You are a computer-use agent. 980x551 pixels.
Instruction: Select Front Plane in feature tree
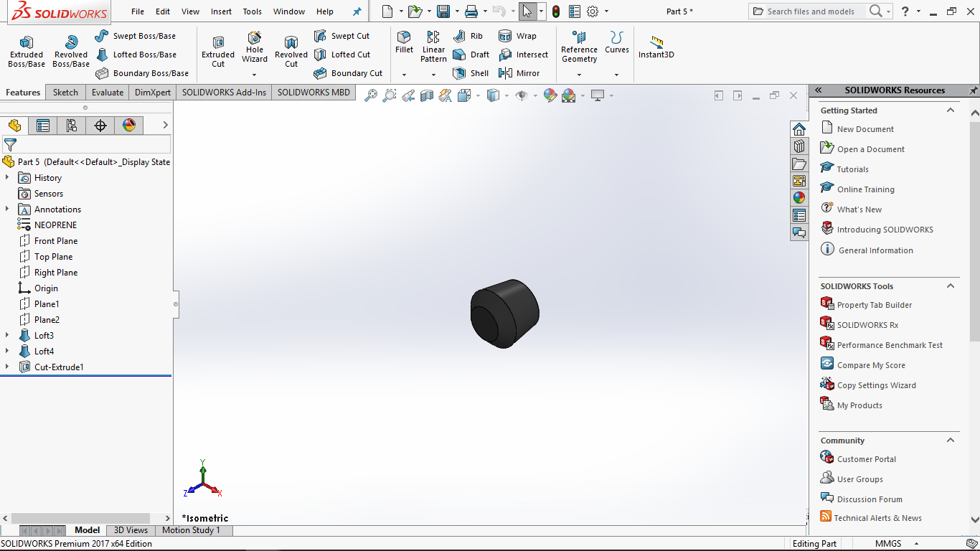[x=56, y=241]
